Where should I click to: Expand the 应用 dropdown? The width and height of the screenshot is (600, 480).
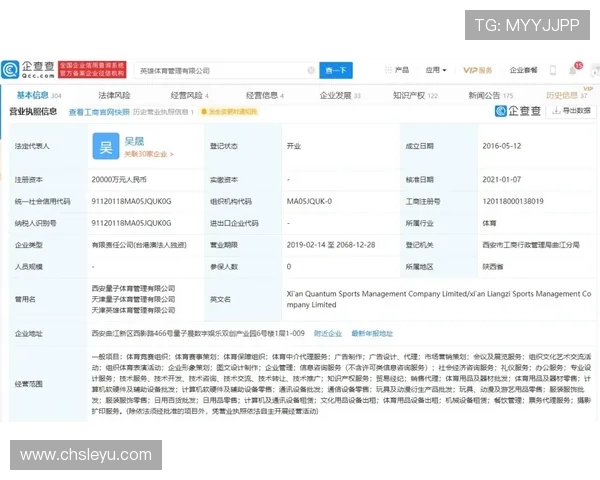[436, 70]
